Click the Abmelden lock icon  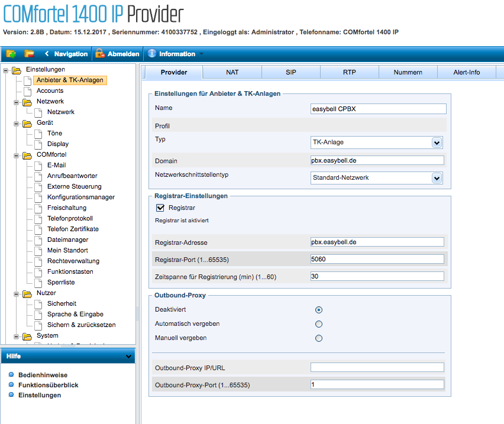[100, 53]
